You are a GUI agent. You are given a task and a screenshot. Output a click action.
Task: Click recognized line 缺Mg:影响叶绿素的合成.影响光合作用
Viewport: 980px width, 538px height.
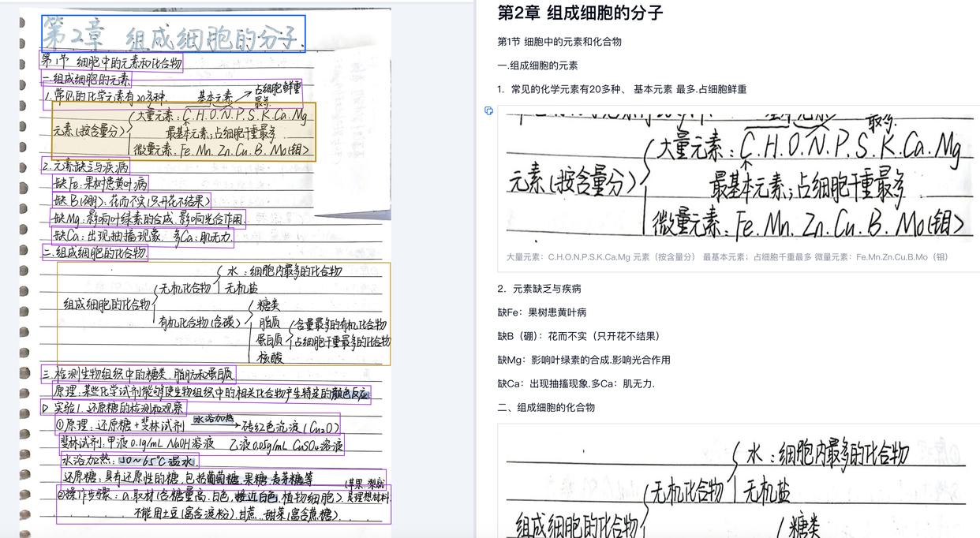click(x=584, y=360)
